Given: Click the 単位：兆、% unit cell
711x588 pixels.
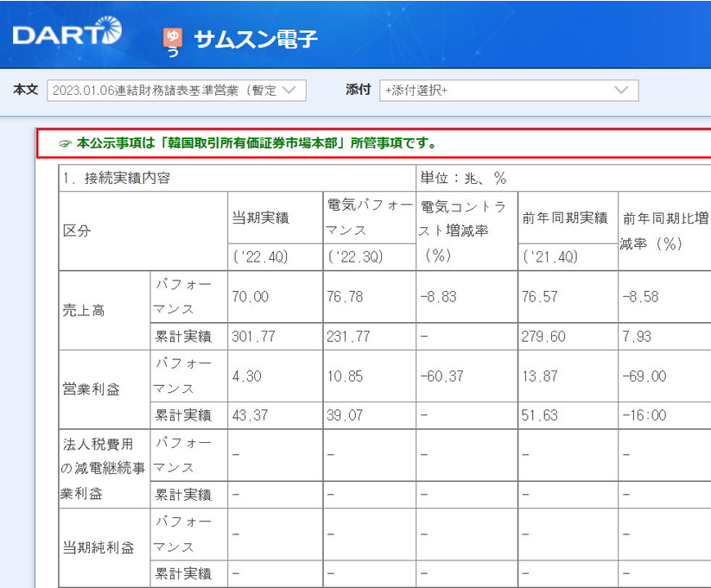Looking at the screenshot, I should point(463,178).
